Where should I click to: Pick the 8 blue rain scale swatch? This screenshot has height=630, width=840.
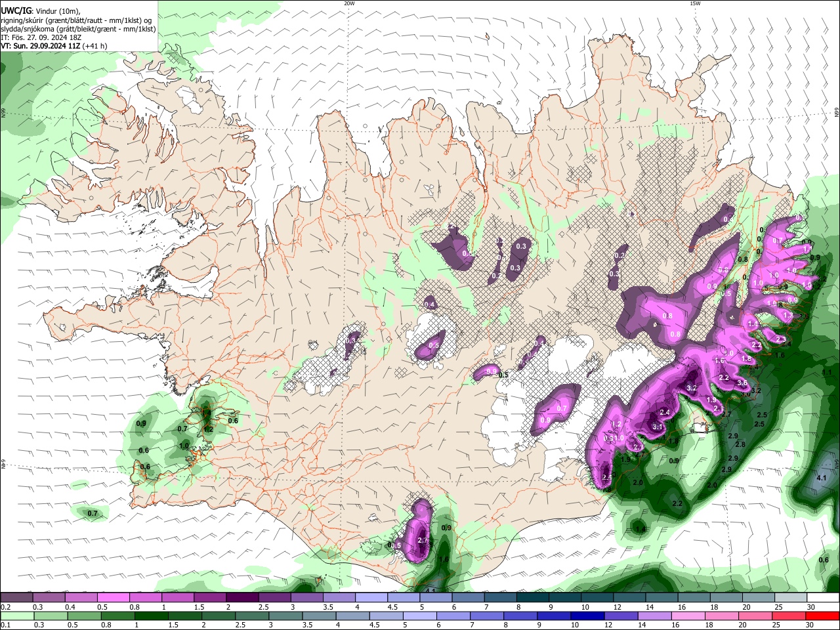521,616
